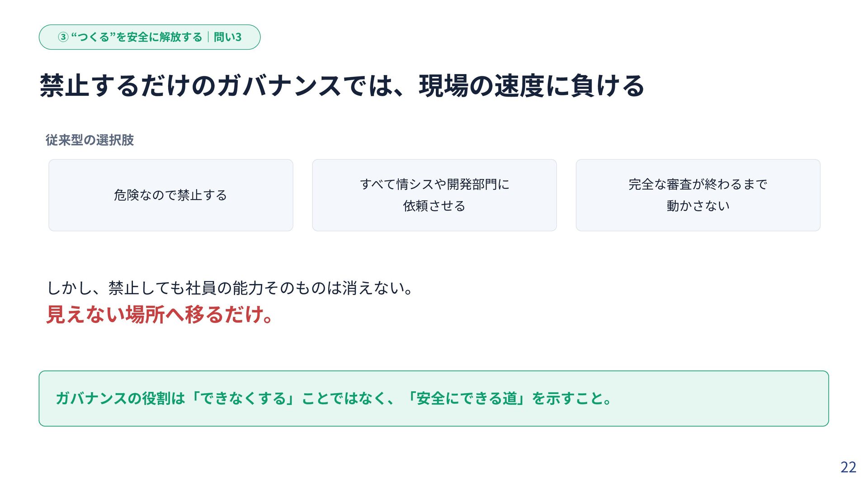
Task: Click the word ガバナンス in the title
Action: pos(279,86)
